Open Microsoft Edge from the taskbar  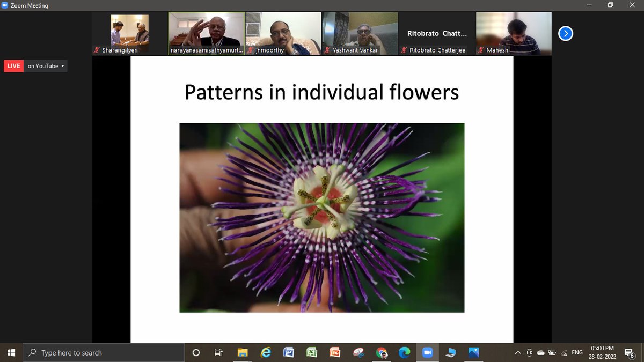point(404,352)
